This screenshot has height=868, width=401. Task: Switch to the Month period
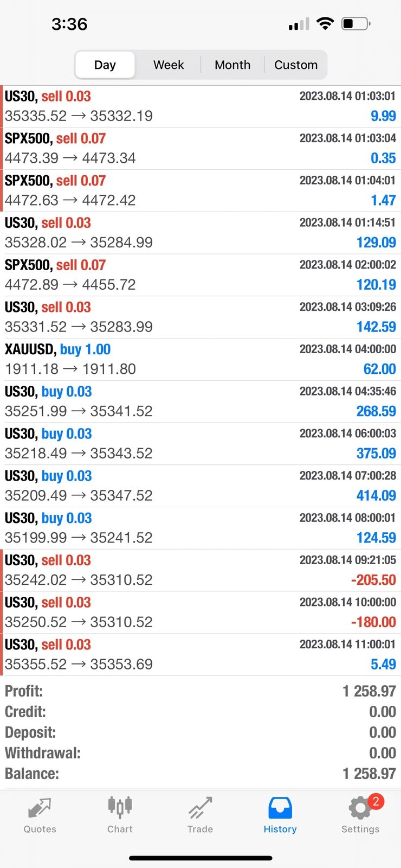click(x=232, y=65)
